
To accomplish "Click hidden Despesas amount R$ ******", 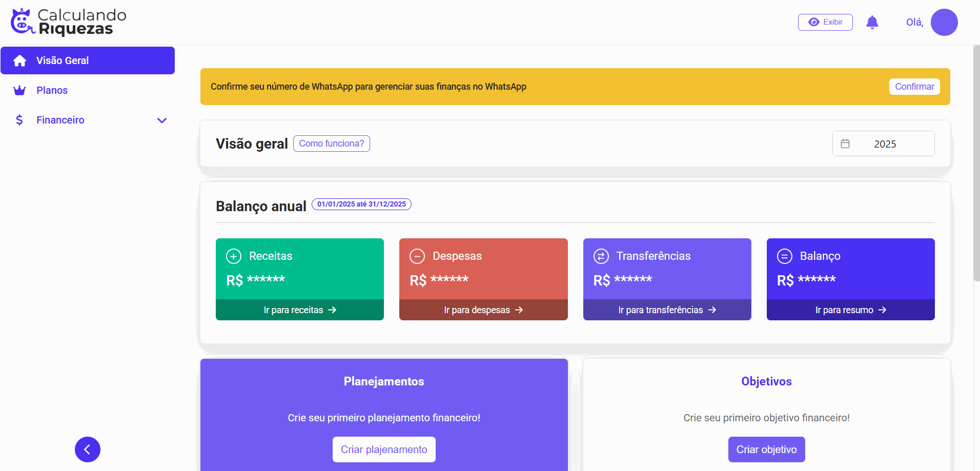I will coord(439,280).
